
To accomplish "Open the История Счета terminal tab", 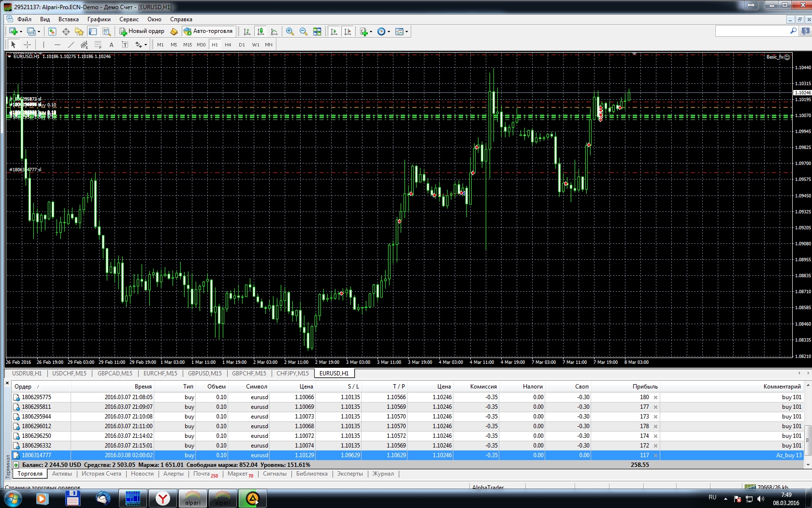I will coord(101,474).
